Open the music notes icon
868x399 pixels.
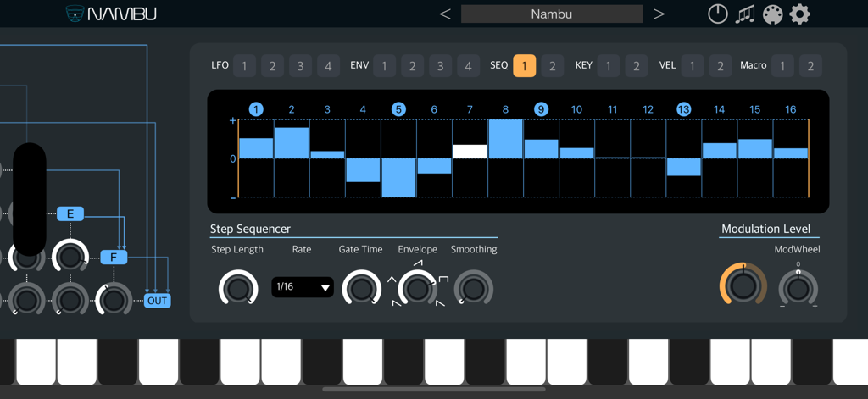tap(744, 14)
